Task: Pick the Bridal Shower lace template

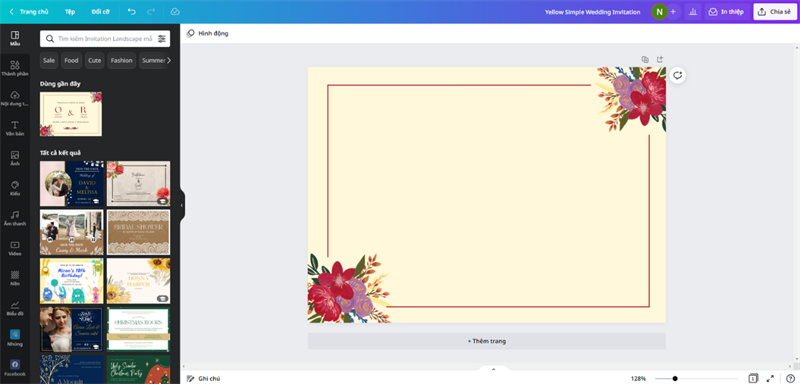Action: 138,232
